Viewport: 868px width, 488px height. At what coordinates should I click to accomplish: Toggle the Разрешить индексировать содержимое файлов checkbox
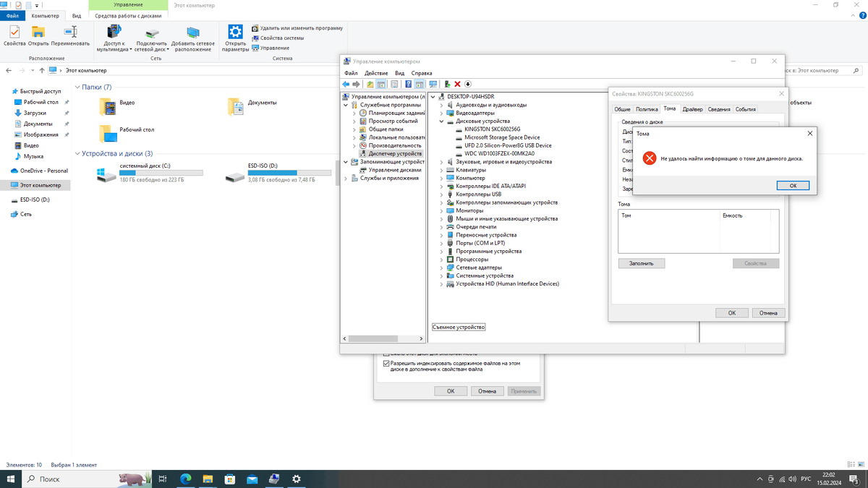pyautogui.click(x=386, y=364)
